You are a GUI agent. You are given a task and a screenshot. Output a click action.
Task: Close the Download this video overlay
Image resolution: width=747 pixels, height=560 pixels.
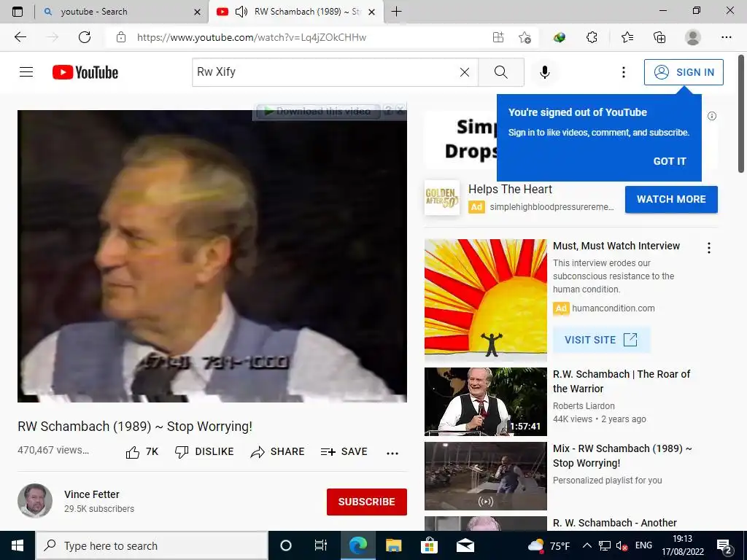[x=400, y=111]
